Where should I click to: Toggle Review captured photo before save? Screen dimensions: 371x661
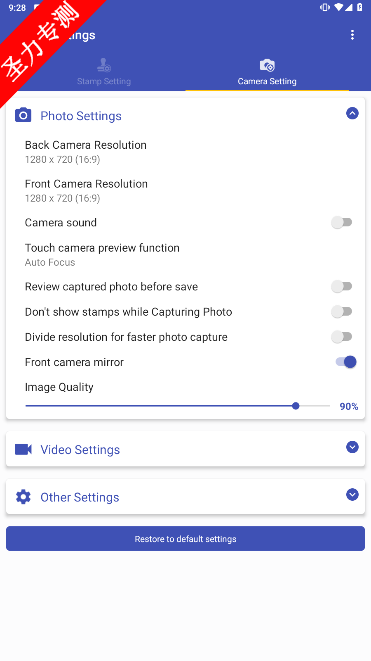click(341, 286)
